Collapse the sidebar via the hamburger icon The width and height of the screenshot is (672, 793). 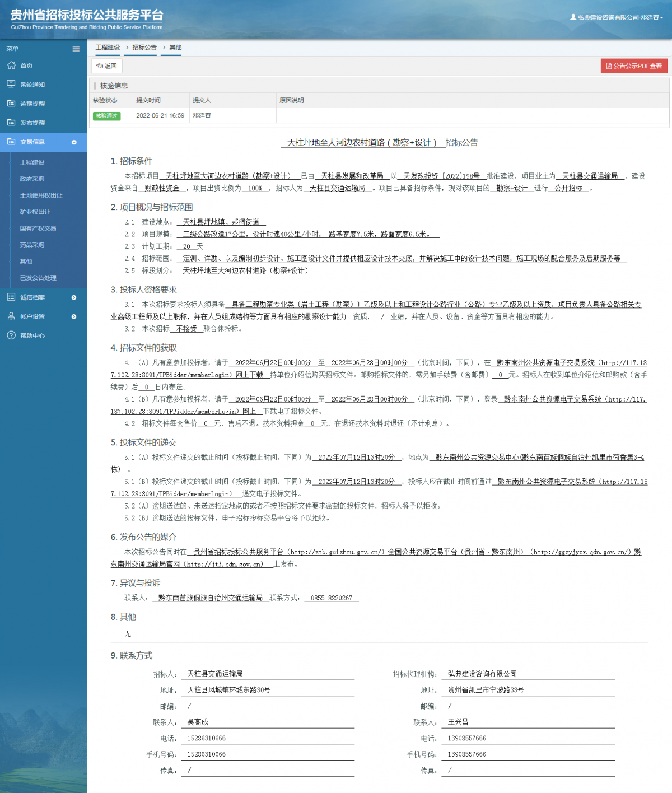(x=76, y=49)
